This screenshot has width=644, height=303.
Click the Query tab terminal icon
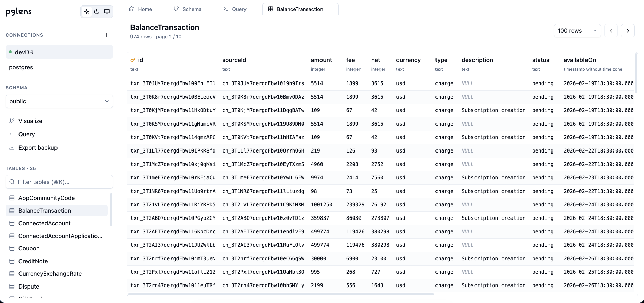tap(226, 9)
